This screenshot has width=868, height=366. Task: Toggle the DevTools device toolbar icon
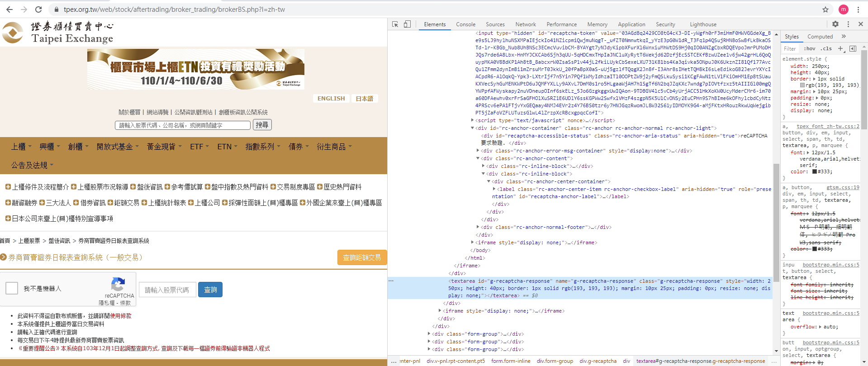tap(407, 24)
